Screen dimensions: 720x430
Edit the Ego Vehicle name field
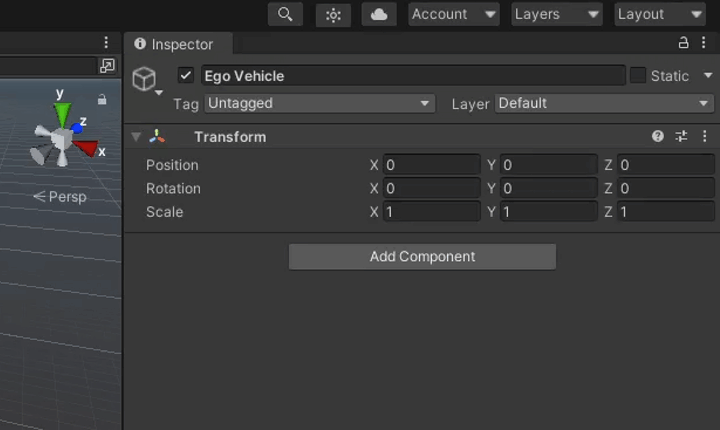tap(413, 76)
